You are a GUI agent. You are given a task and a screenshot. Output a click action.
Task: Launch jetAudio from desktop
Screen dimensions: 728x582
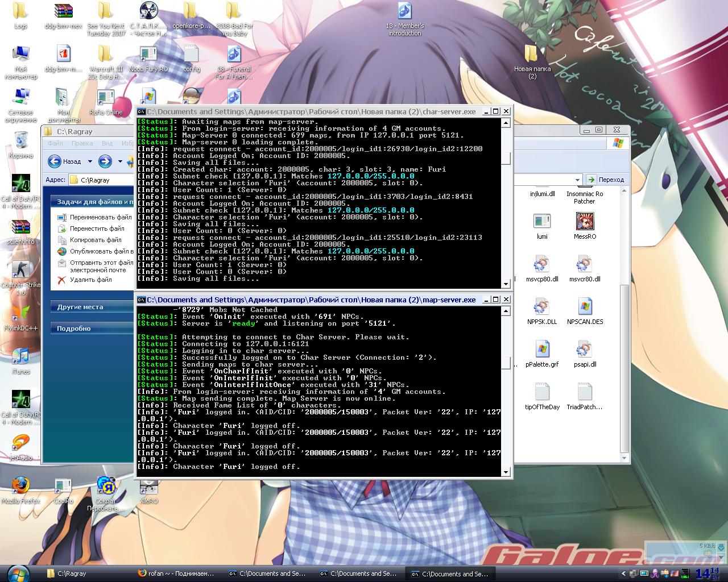coord(21,448)
